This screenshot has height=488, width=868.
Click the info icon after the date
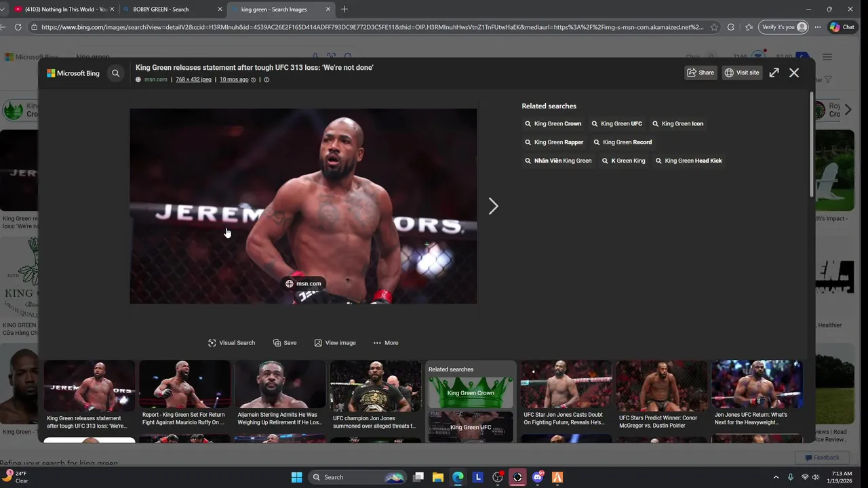coord(267,79)
